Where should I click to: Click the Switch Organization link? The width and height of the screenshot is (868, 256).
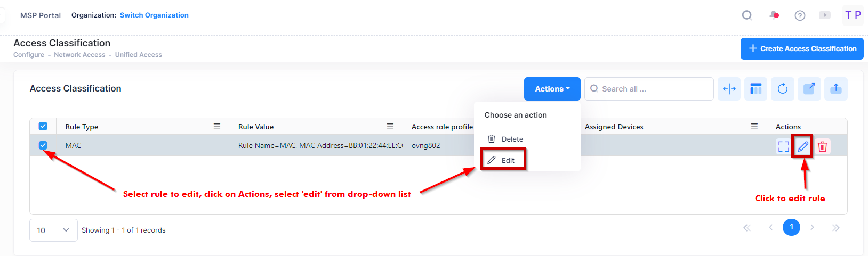tap(154, 15)
